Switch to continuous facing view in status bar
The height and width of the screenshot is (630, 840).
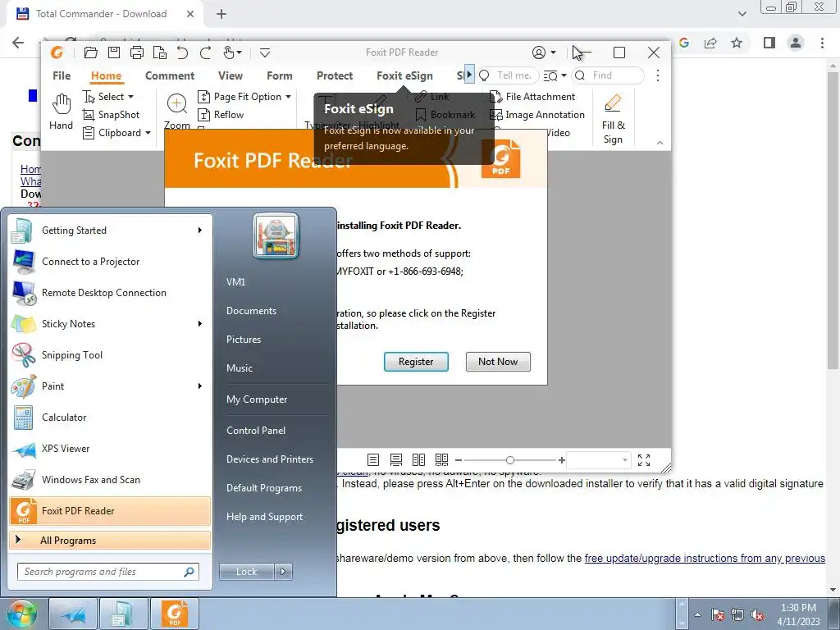tap(441, 459)
